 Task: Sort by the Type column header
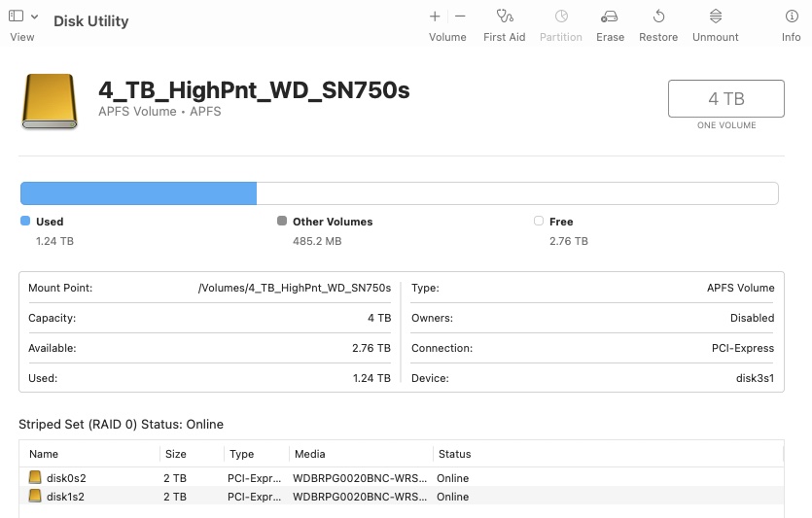click(241, 454)
